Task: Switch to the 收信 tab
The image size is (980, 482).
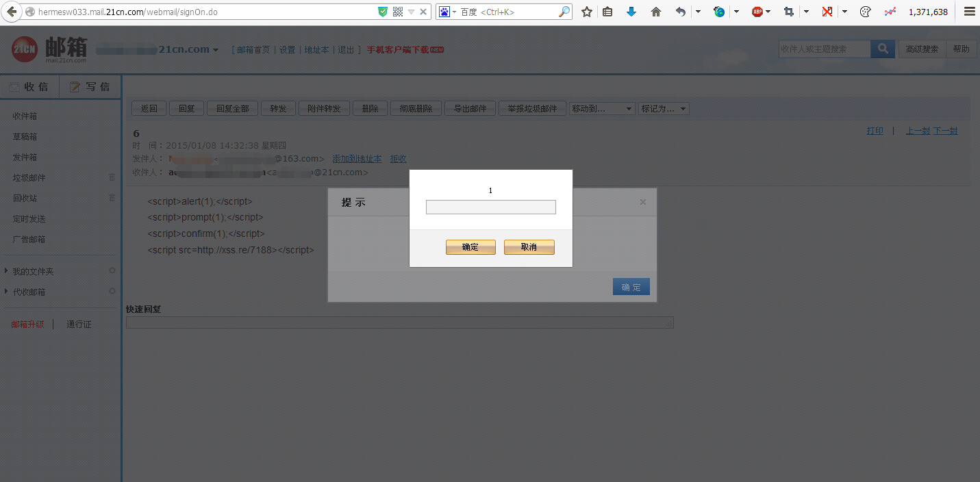Action: 29,87
